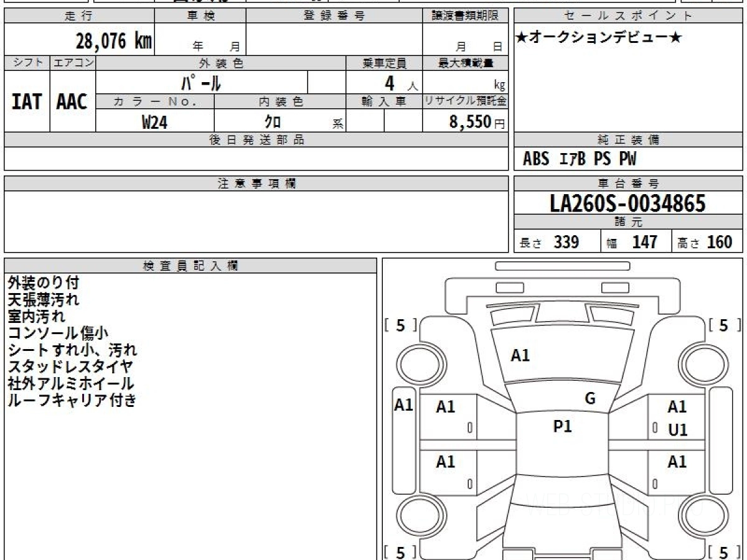Screen dimensions: 747x560
Task: Select the 諸元 header
Action: coord(628,222)
